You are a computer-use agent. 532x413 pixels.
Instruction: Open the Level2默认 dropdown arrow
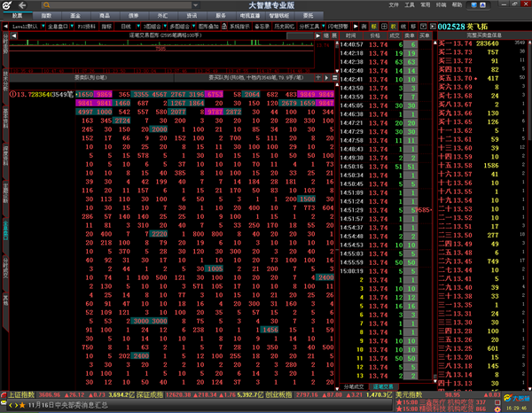pos(43,26)
